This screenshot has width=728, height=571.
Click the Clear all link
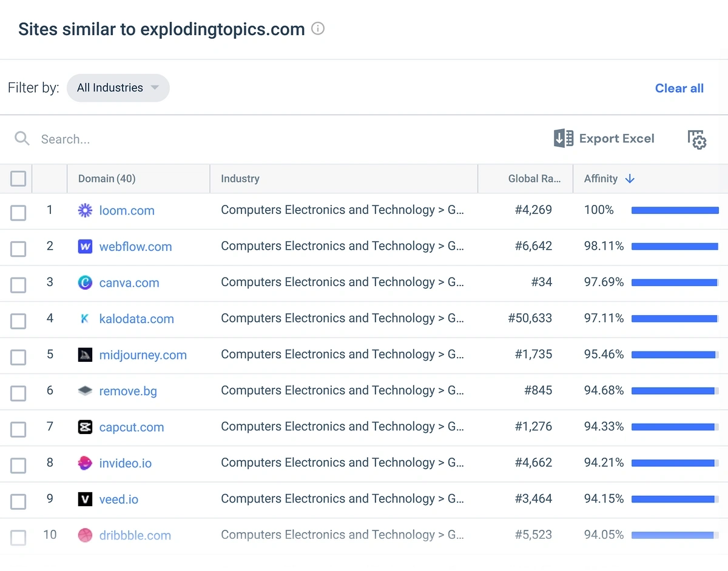click(x=679, y=88)
